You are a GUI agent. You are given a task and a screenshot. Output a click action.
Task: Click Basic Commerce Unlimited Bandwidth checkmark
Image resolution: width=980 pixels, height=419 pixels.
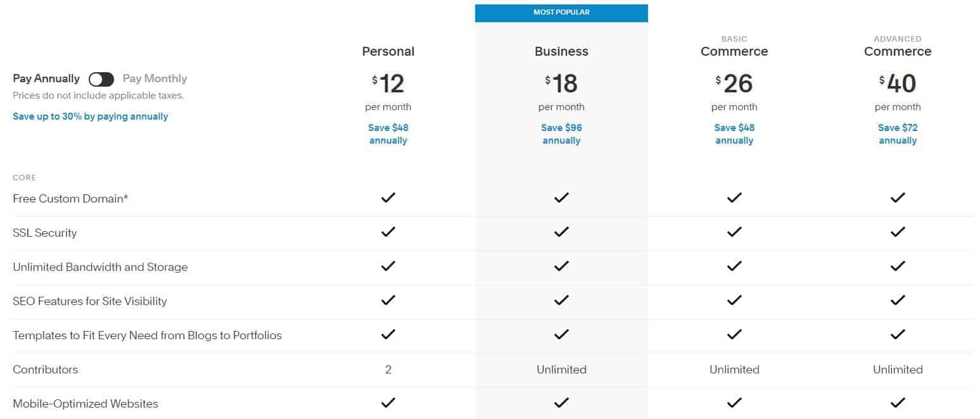(x=734, y=266)
